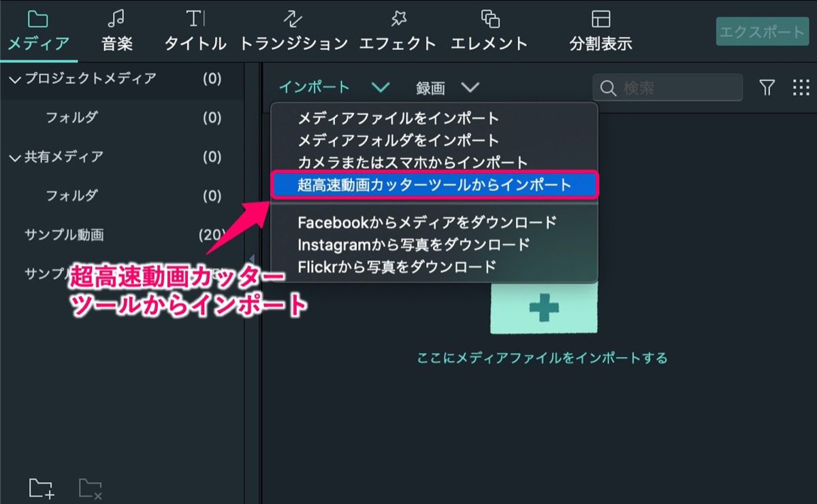817x504 pixels.
Task: Open the エレメント tab
Action: (x=490, y=31)
